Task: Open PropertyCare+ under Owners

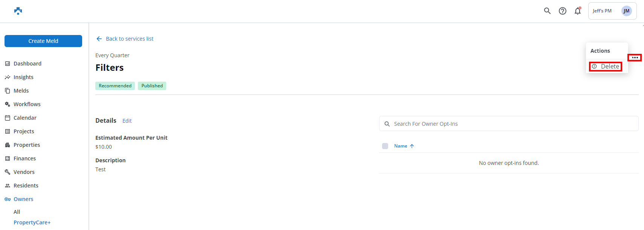Action: coord(32,222)
